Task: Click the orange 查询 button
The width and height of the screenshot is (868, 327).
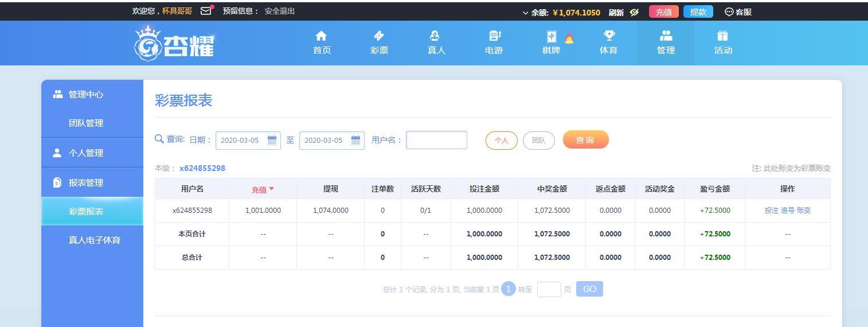Action: (585, 140)
